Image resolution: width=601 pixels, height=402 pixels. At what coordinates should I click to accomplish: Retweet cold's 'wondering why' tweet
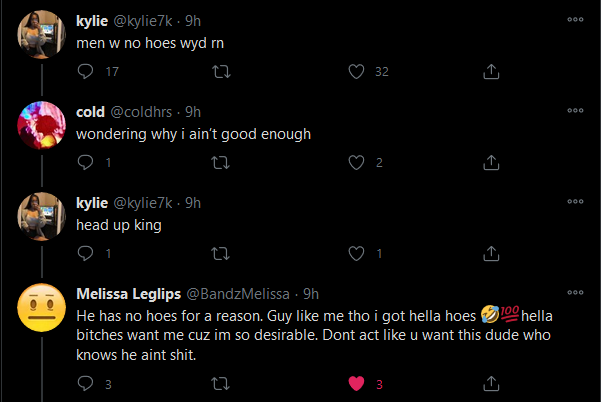point(221,163)
